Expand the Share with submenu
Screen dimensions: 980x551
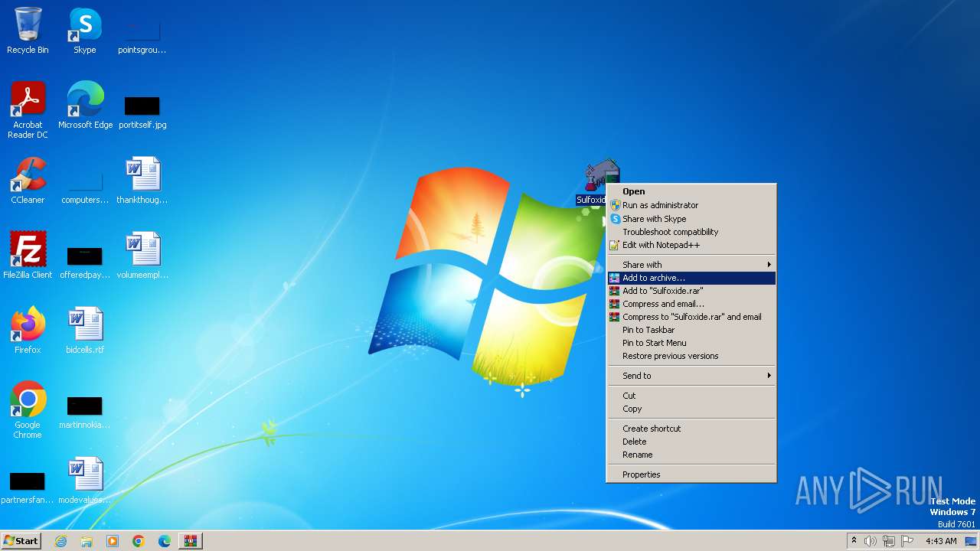click(691, 265)
